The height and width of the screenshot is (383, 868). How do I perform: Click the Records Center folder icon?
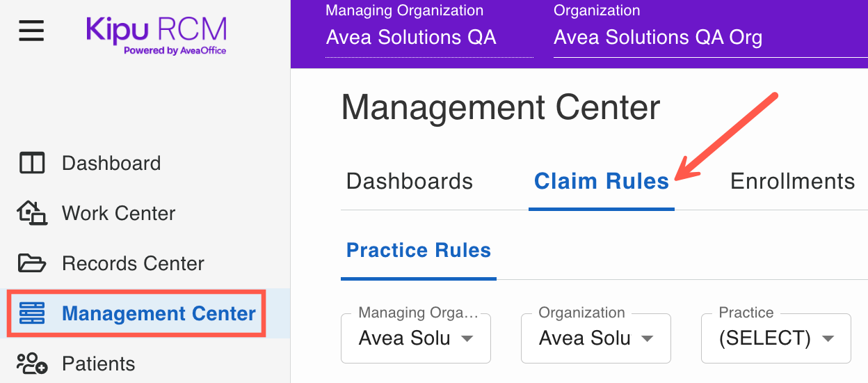coord(32,263)
